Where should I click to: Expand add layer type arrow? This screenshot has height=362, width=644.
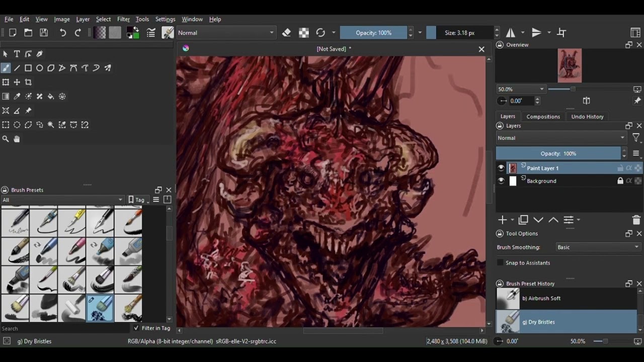pos(512,220)
